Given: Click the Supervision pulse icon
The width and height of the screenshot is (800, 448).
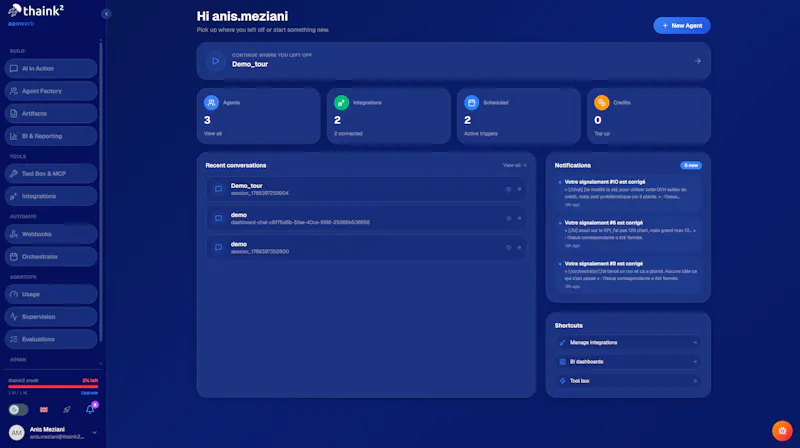Looking at the screenshot, I should [x=14, y=317].
